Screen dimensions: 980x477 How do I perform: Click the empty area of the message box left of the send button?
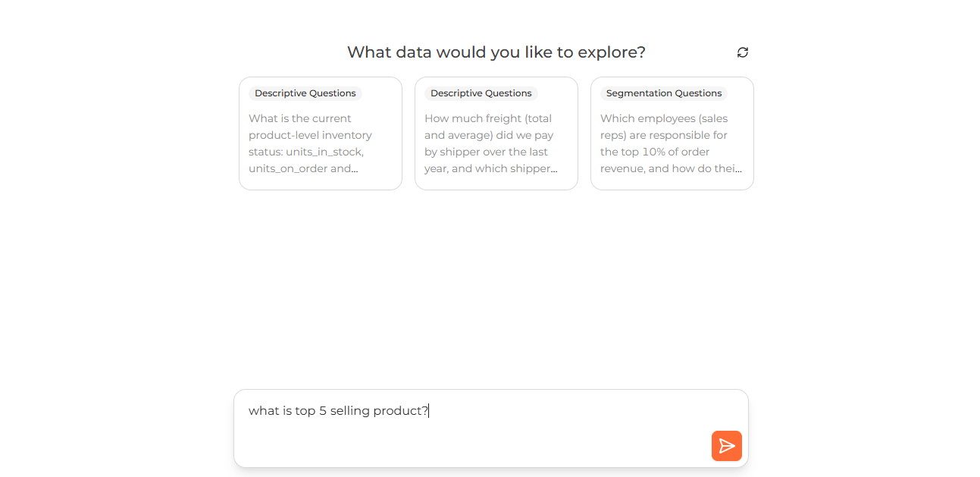tap(470, 446)
